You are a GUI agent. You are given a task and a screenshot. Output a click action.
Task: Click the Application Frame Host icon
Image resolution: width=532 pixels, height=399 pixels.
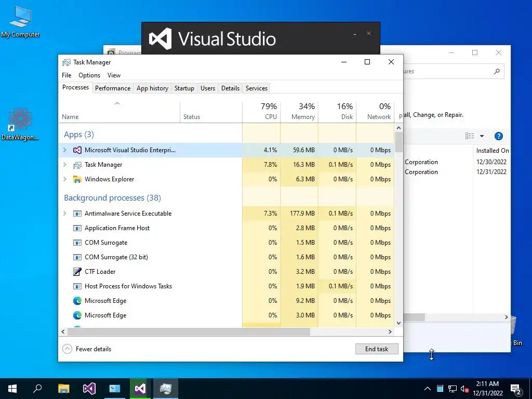(77, 228)
